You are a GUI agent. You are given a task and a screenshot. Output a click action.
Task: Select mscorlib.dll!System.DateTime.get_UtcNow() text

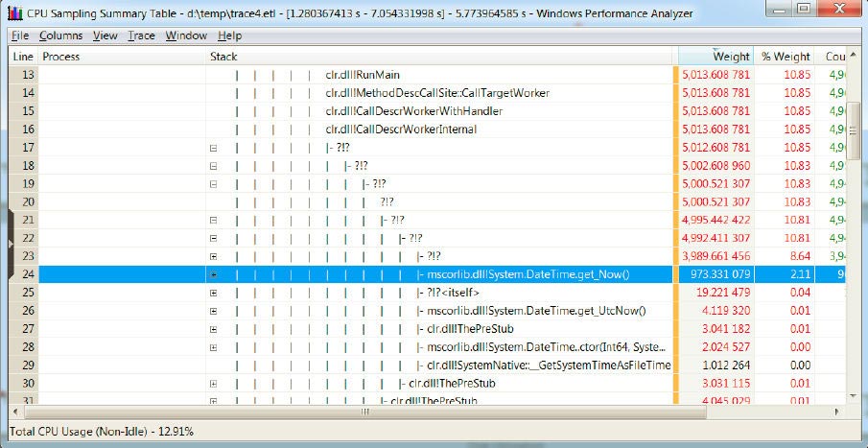(x=536, y=311)
